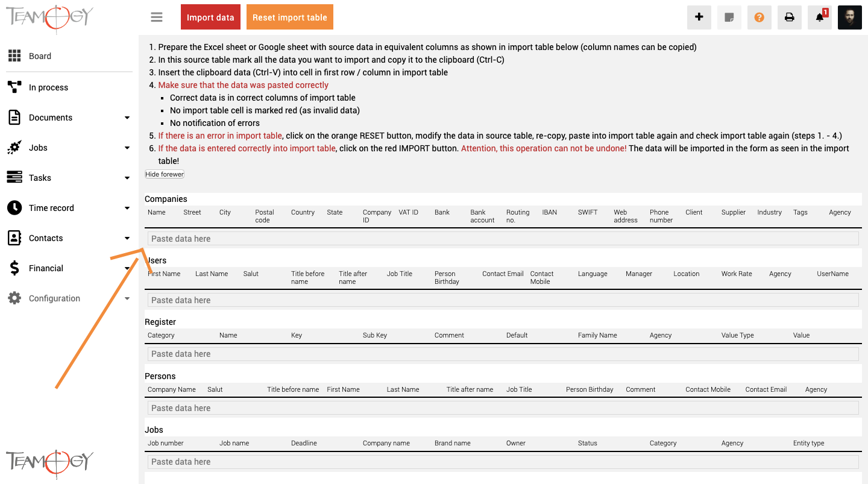This screenshot has width=868, height=484.
Task: Click the Entity type column header
Action: coord(809,443)
